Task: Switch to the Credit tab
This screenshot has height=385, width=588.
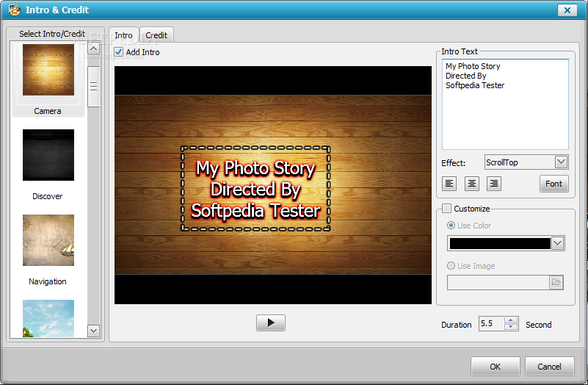Action: [156, 35]
